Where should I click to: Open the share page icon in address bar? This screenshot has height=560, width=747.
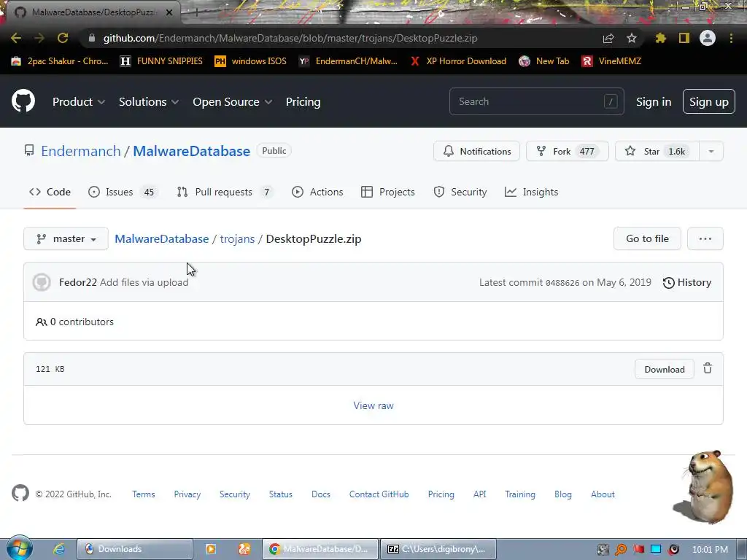608,38
